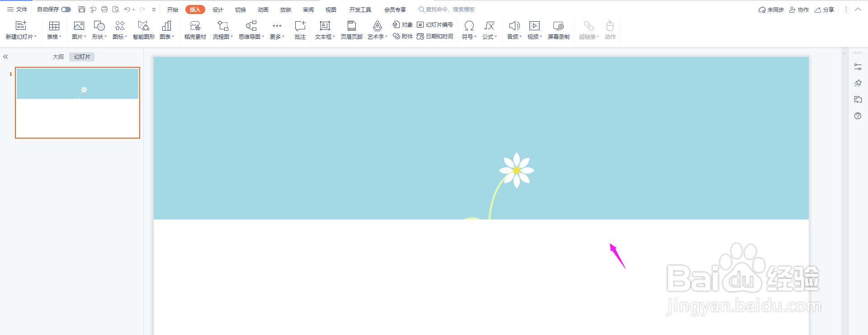Insert a table with the 表格 icon
868x335 pixels.
click(x=54, y=26)
